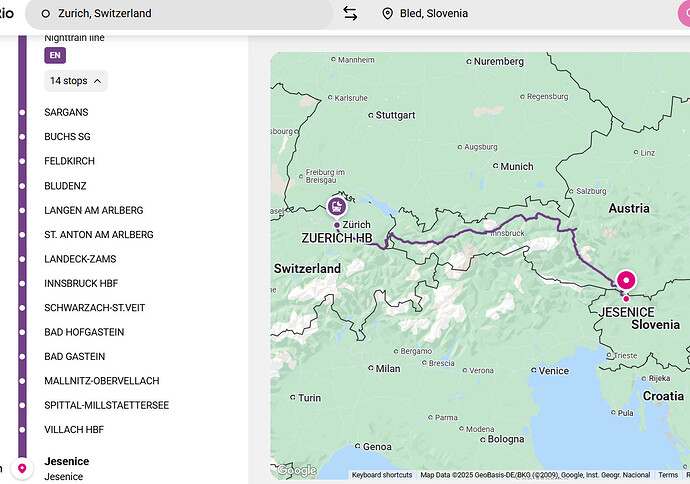Swap origin and destination with arrows icon
Image resolution: width=690 pixels, height=484 pixels.
click(x=350, y=13)
